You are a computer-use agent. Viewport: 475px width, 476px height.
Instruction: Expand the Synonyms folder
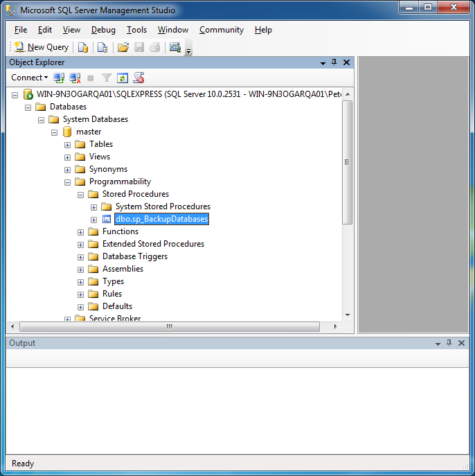click(x=67, y=170)
